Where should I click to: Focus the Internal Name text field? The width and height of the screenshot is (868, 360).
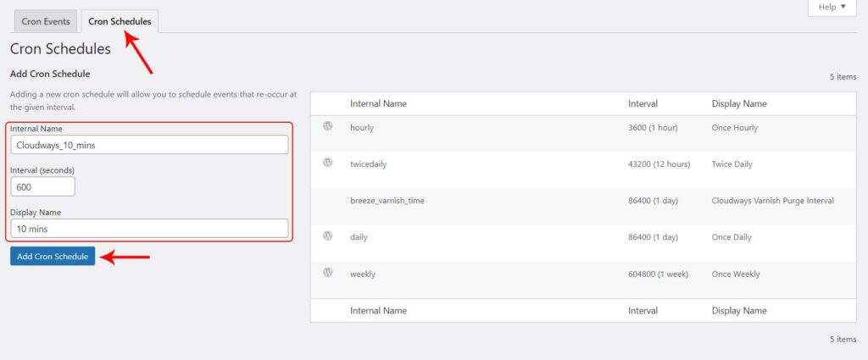coord(149,145)
